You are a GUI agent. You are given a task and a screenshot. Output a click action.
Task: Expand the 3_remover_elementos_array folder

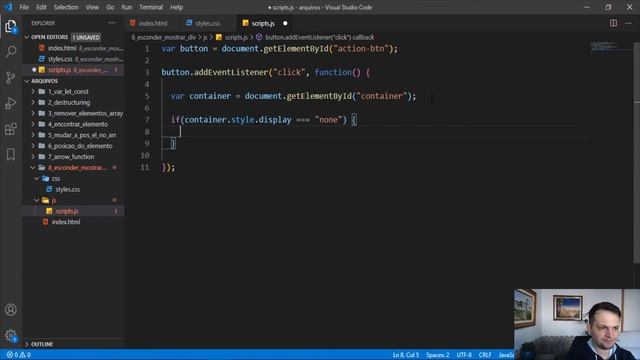click(85, 113)
